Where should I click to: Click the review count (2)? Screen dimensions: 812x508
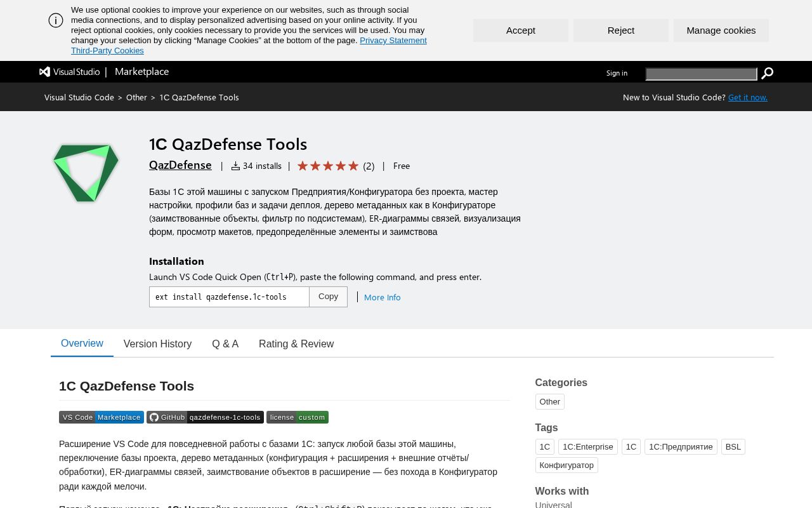click(369, 166)
